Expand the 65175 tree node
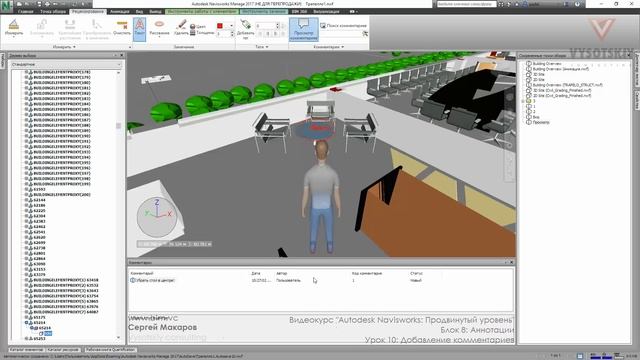The width and height of the screenshot is (640, 360). point(27,317)
